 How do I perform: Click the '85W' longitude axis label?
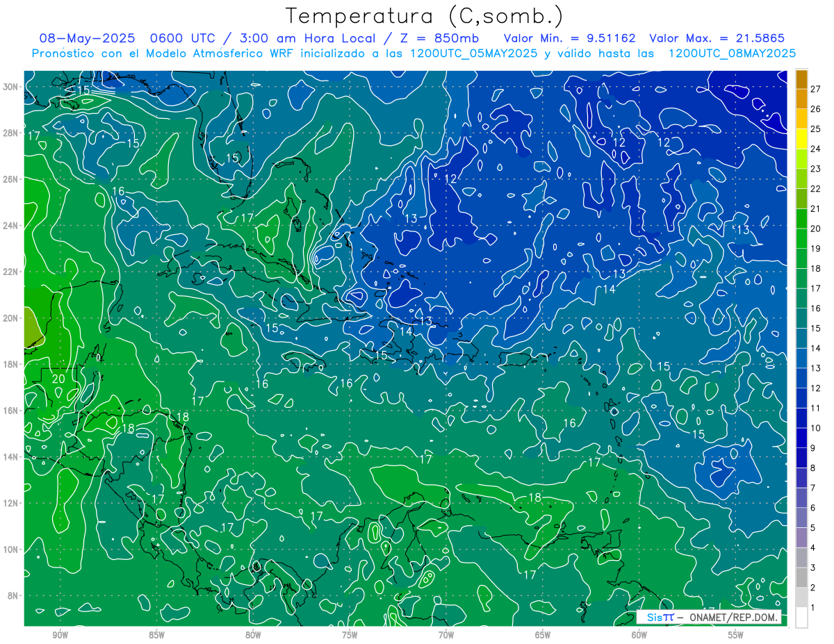point(156,635)
